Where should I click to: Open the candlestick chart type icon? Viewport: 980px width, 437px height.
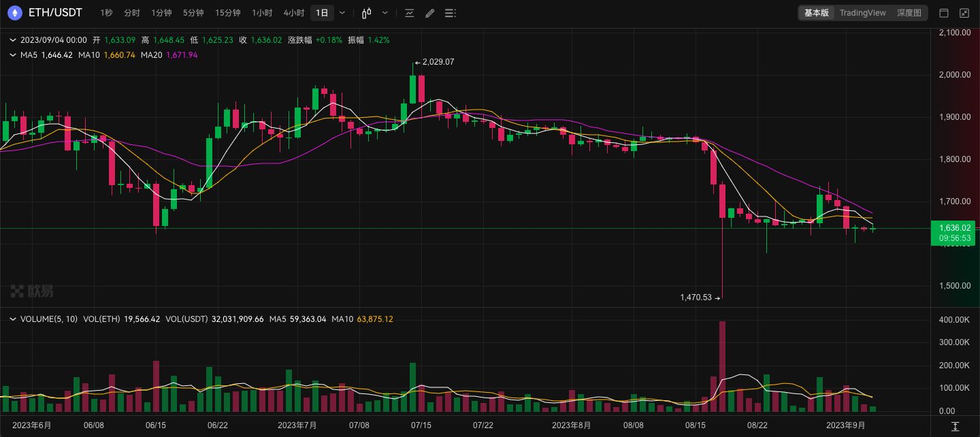366,13
